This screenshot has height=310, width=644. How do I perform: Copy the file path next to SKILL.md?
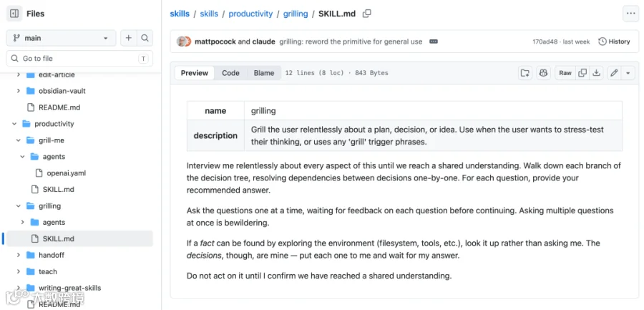tap(367, 14)
